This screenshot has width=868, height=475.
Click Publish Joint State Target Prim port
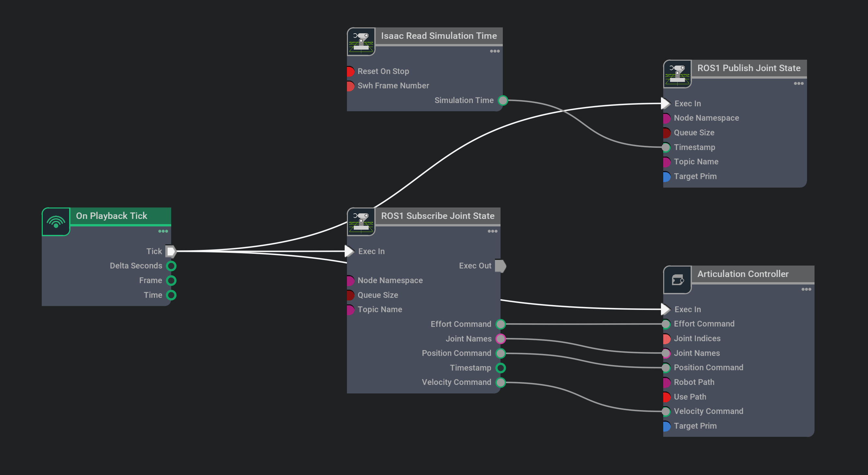tap(666, 176)
